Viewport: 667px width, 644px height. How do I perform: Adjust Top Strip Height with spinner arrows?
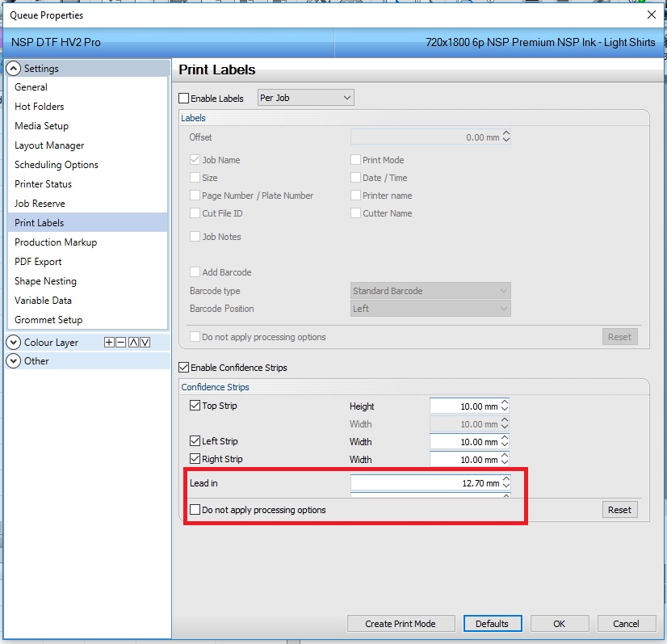pyautogui.click(x=505, y=406)
